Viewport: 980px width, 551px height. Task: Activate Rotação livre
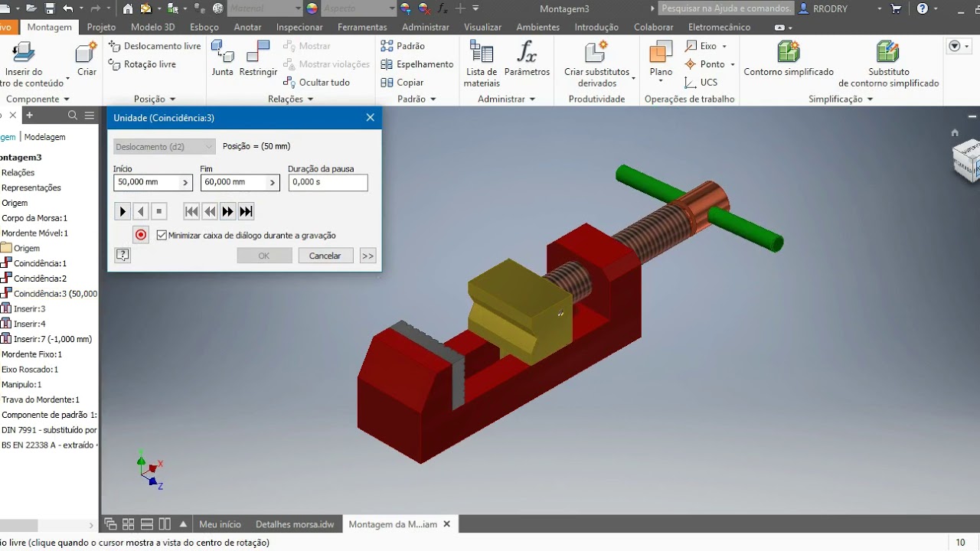[x=142, y=64]
